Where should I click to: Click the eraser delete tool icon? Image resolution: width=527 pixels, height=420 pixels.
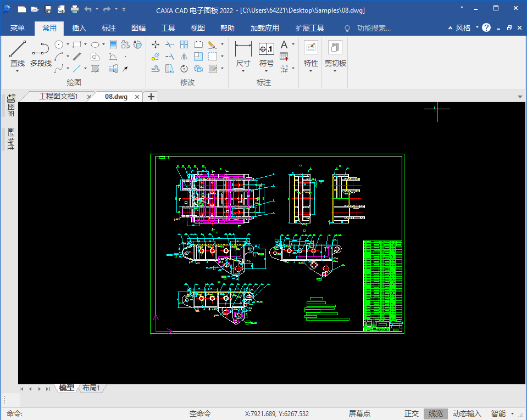click(212, 44)
